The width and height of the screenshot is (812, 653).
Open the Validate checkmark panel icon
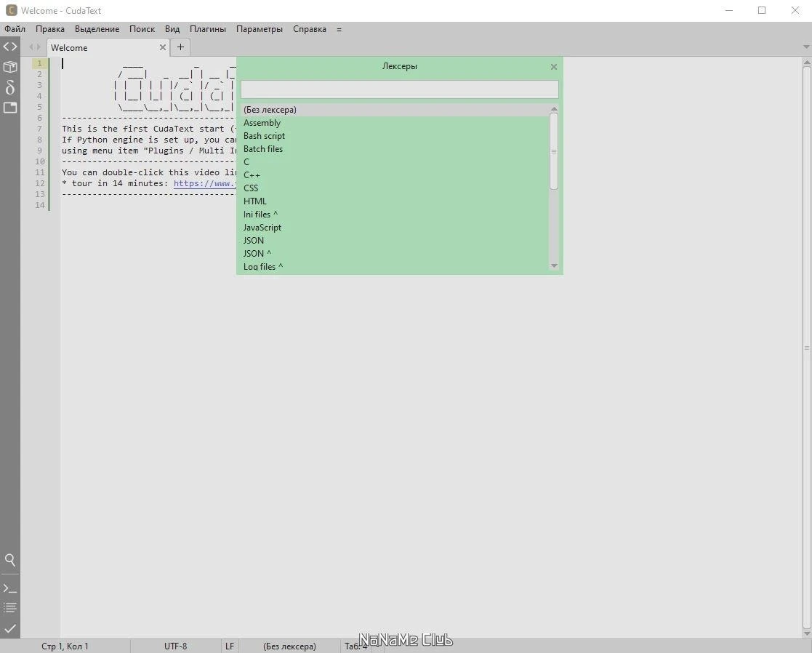(10, 629)
